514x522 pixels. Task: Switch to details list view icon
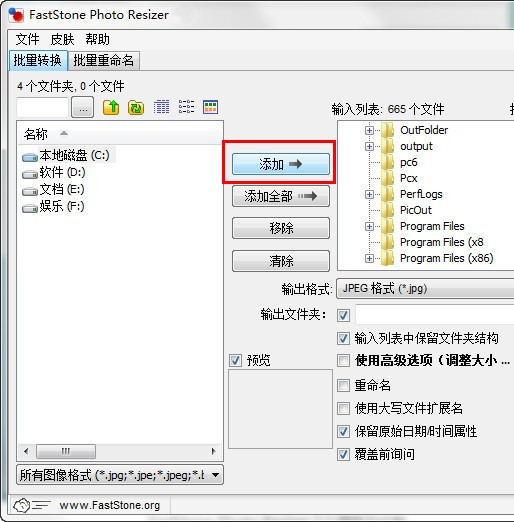click(x=161, y=107)
